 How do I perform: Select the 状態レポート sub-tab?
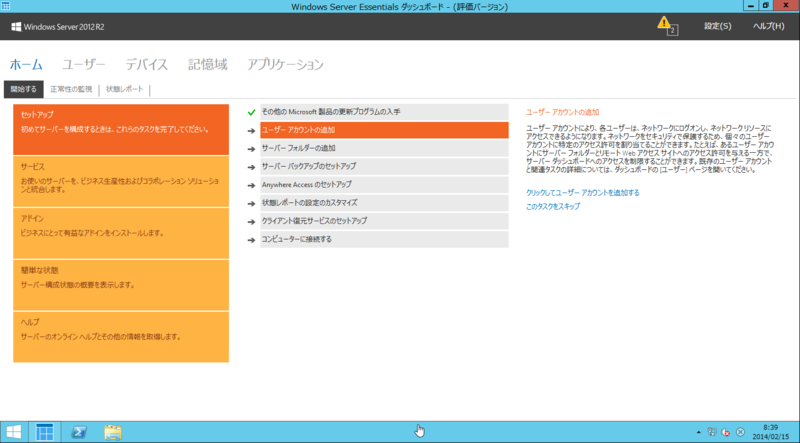pyautogui.click(x=124, y=89)
